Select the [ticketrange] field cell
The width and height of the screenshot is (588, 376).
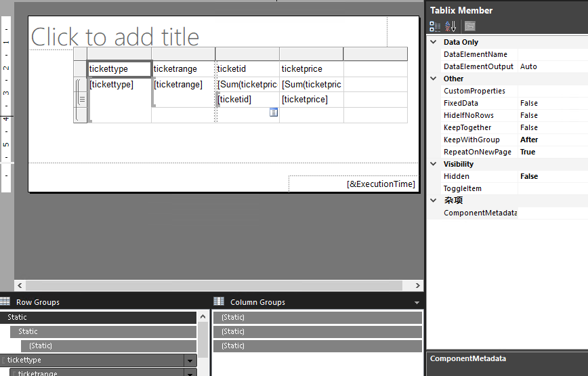(x=184, y=92)
